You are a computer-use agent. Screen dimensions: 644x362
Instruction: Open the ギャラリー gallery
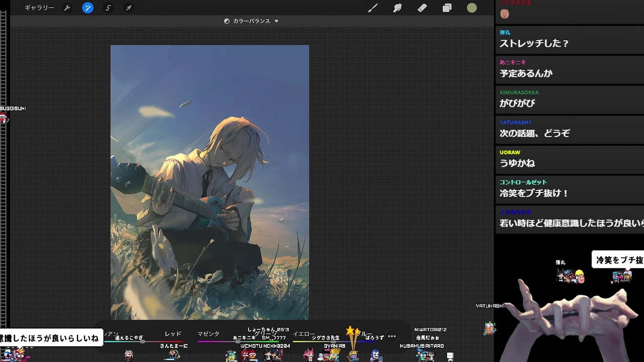[x=39, y=8]
